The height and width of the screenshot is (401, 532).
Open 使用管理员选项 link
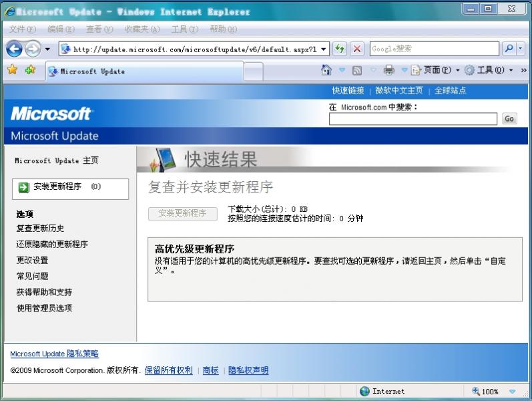coord(44,308)
